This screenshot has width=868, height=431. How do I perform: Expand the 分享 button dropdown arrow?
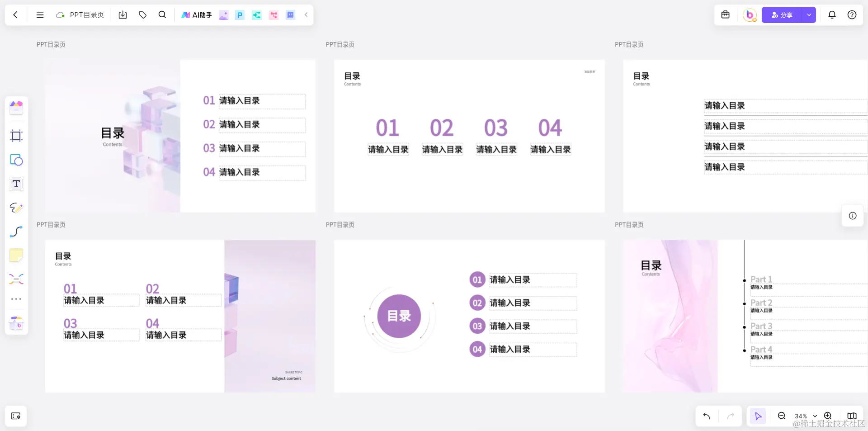[x=809, y=14]
